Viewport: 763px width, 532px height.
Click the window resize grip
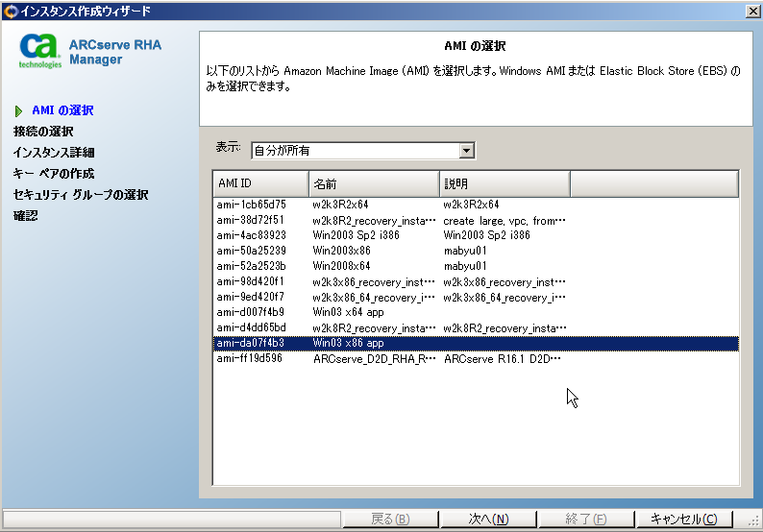753,520
